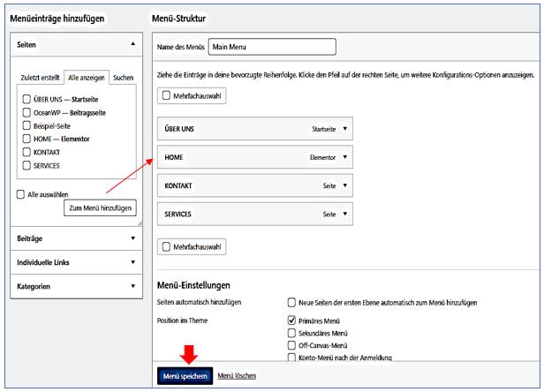Collapse the Seiten panel arrow
544x392 pixels.
tap(133, 43)
